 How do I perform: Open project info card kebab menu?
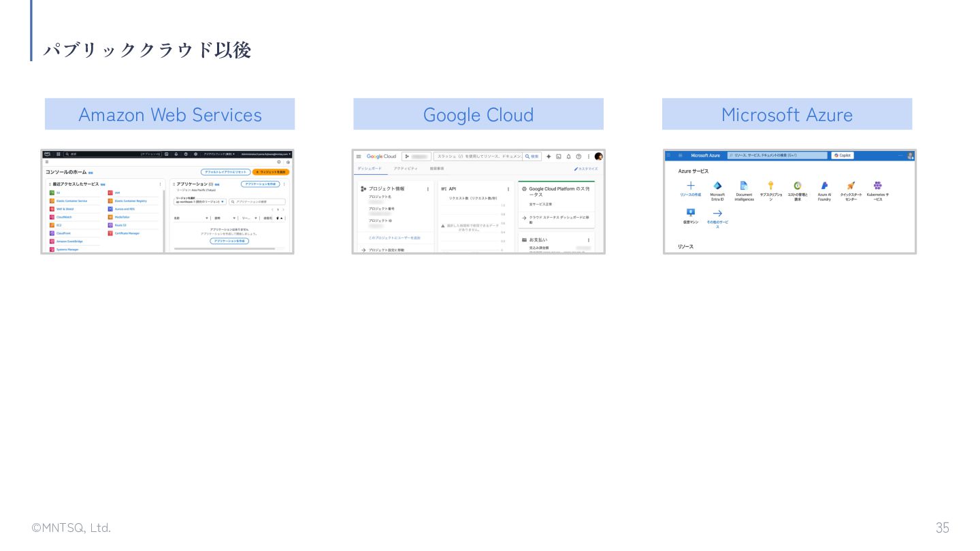click(x=427, y=189)
